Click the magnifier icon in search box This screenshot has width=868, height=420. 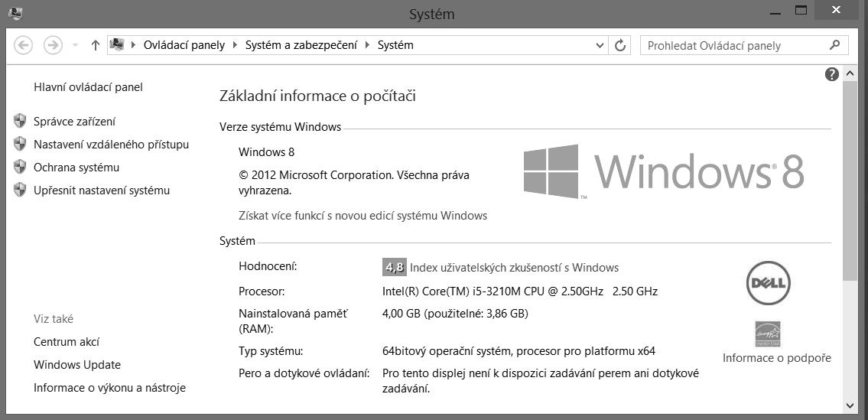tap(834, 45)
